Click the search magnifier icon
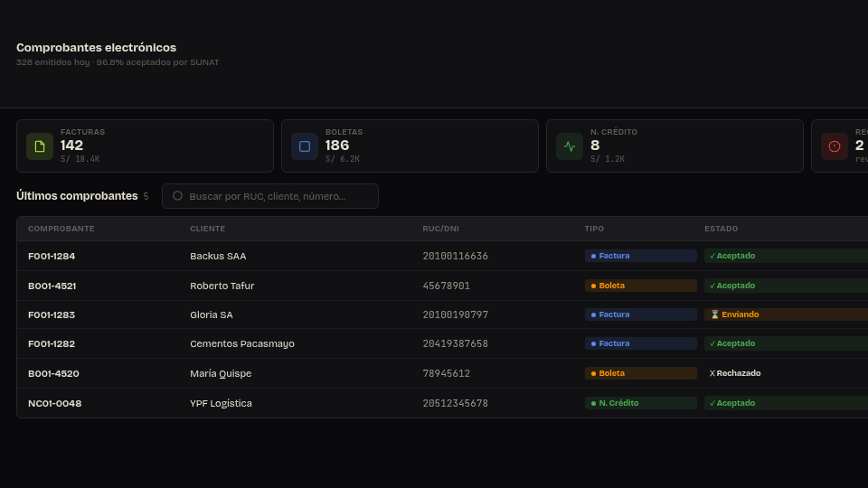The image size is (868, 488). (177, 196)
